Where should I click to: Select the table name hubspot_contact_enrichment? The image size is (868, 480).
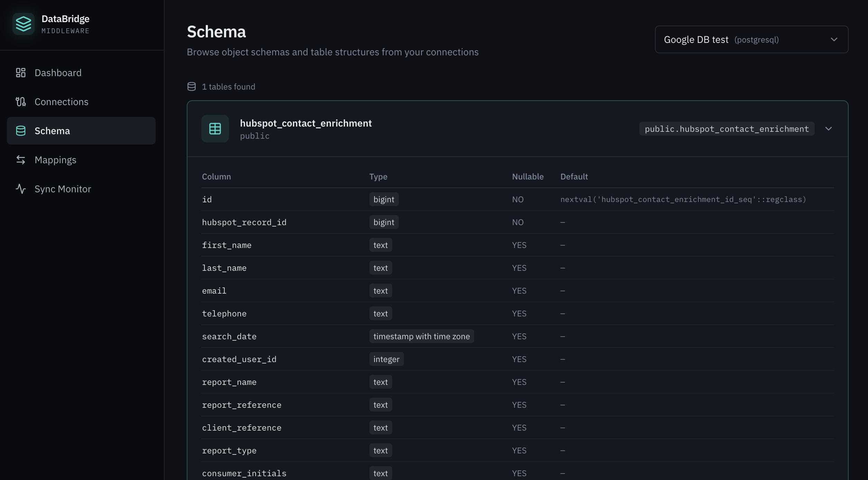pos(306,123)
